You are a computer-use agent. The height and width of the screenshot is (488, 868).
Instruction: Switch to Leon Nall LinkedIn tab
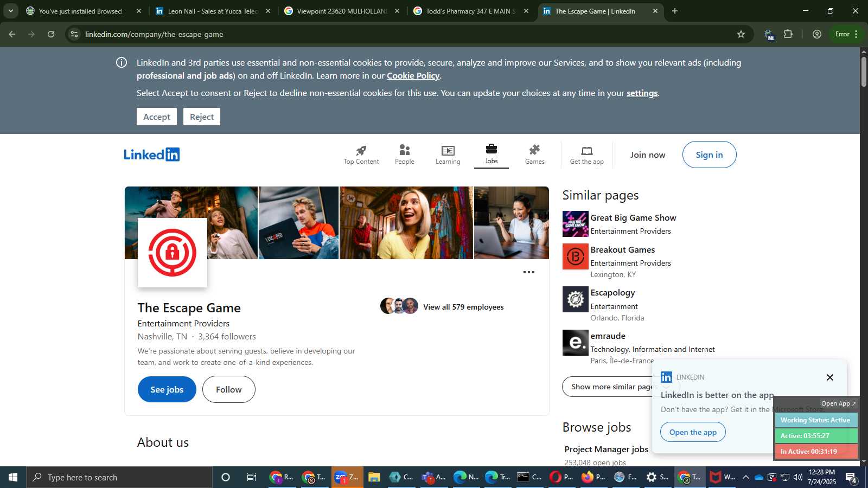(213, 11)
